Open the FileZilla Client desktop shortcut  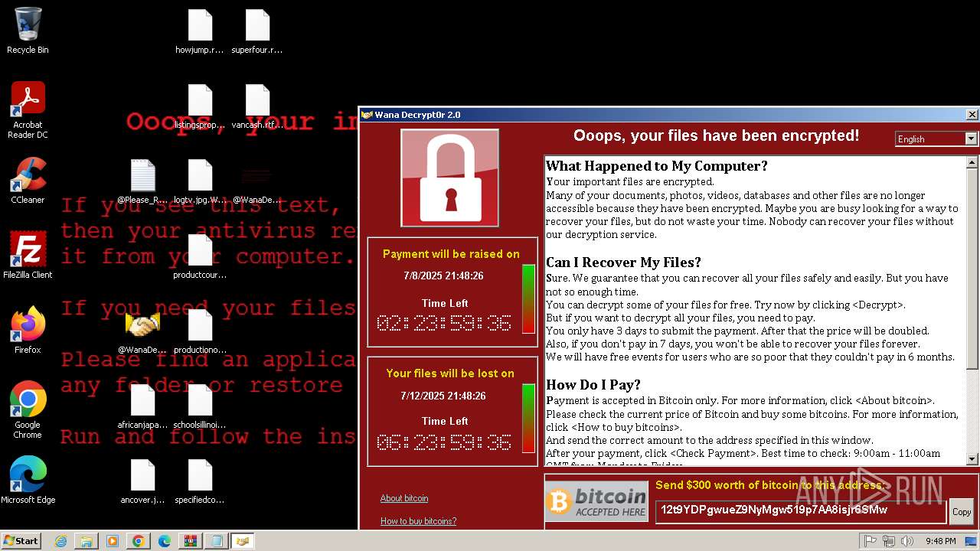(28, 256)
